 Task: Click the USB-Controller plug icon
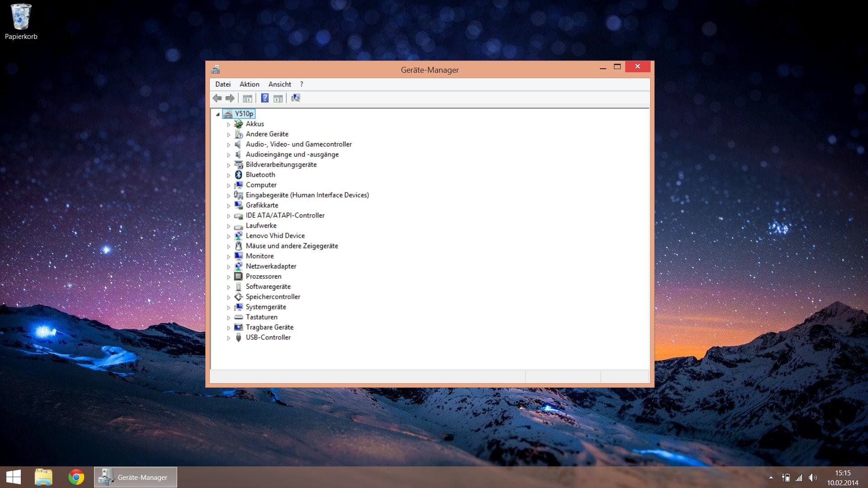coord(239,338)
